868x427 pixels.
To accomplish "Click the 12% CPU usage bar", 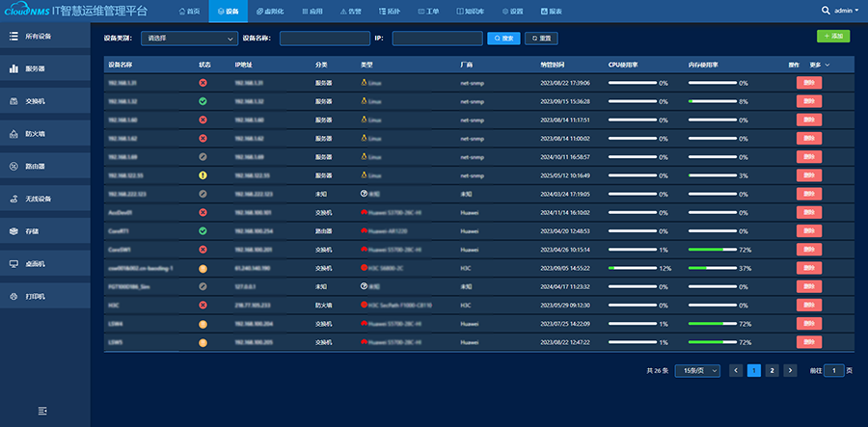I will coord(632,268).
